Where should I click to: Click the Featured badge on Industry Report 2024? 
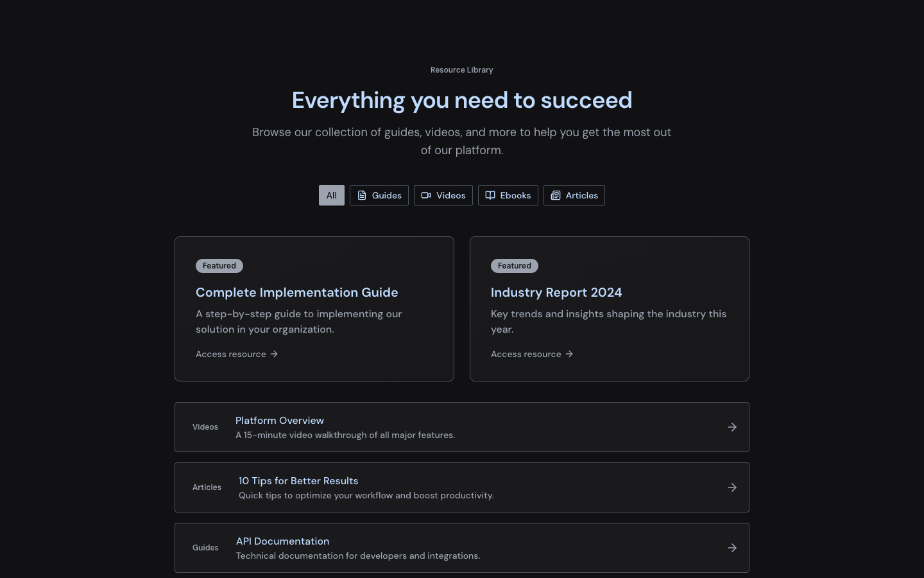pos(515,266)
